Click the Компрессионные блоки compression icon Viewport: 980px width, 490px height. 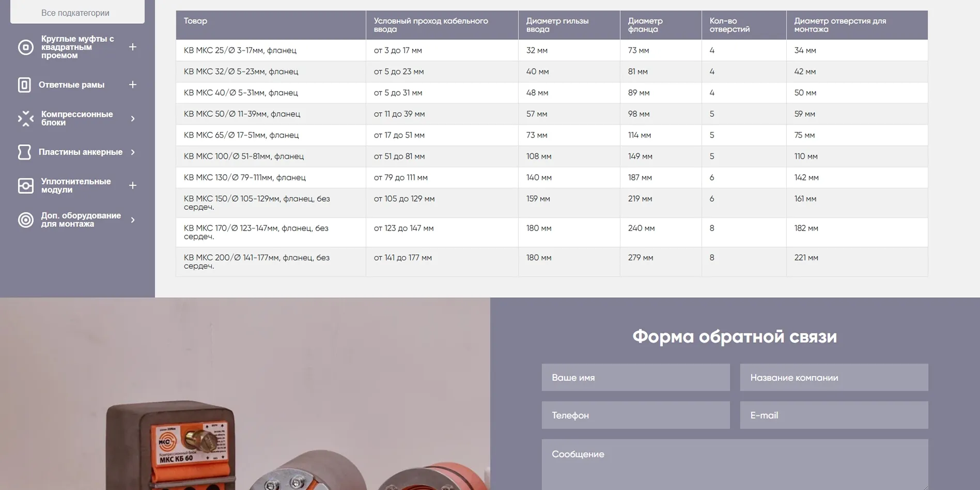click(25, 118)
